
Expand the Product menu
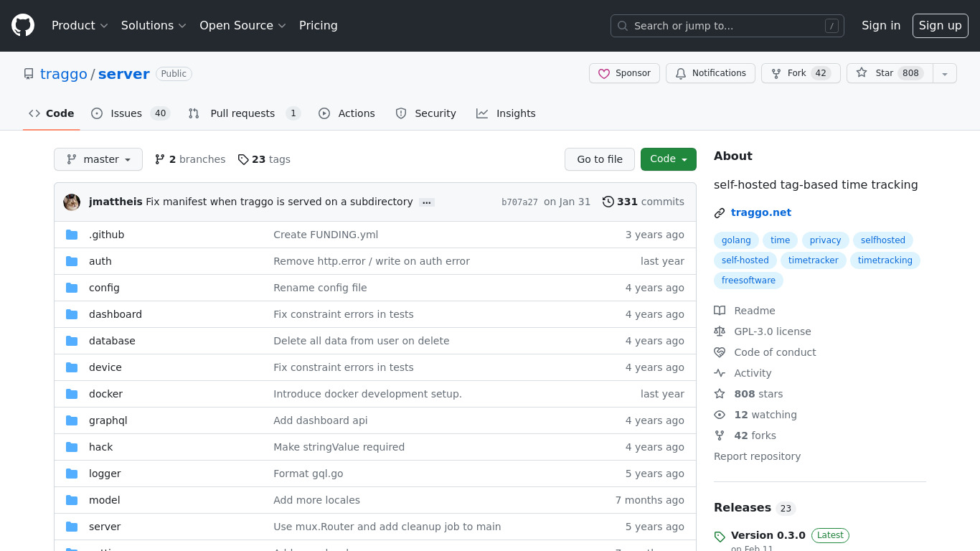click(80, 26)
